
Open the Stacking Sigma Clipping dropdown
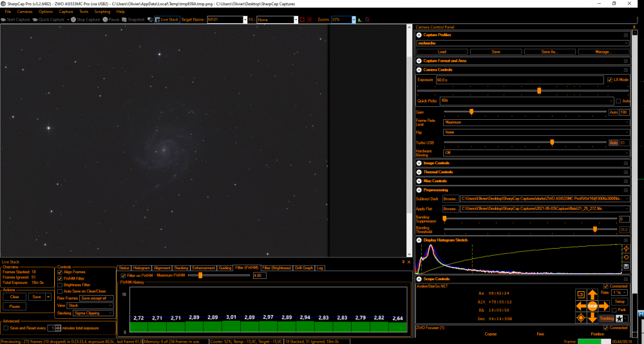pos(93,313)
